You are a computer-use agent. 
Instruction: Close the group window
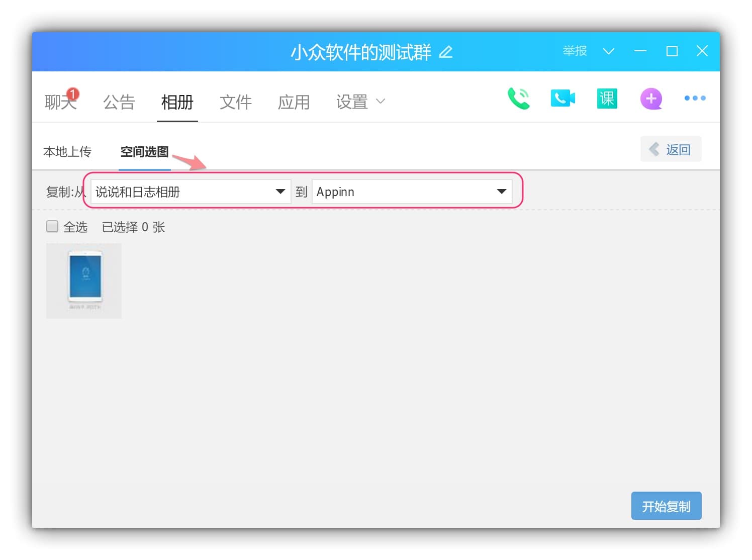pyautogui.click(x=702, y=51)
